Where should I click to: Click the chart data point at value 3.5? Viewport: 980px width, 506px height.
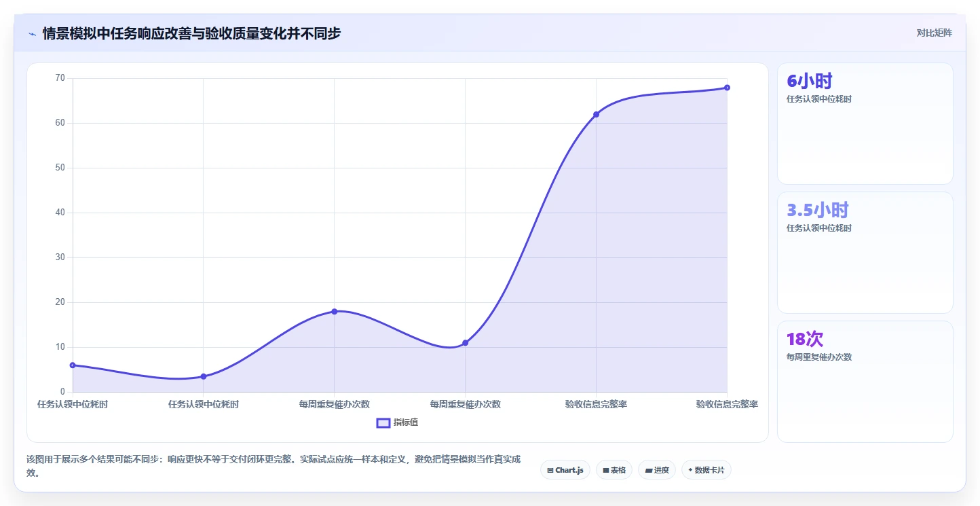pyautogui.click(x=204, y=376)
